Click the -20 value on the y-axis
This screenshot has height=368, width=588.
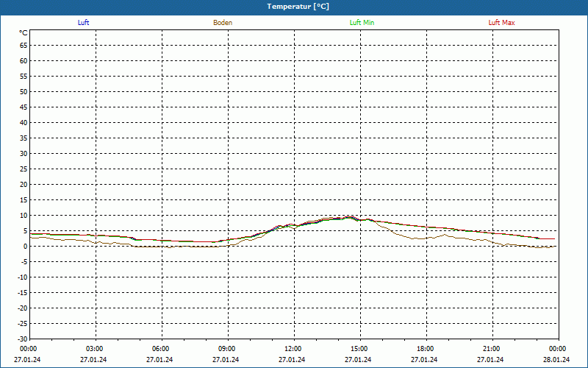coord(23,308)
